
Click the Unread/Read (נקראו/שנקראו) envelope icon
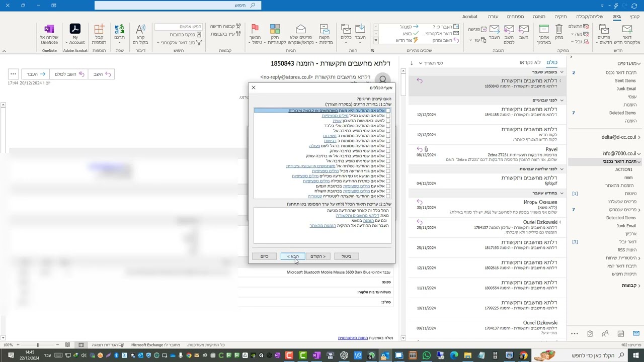(x=301, y=29)
